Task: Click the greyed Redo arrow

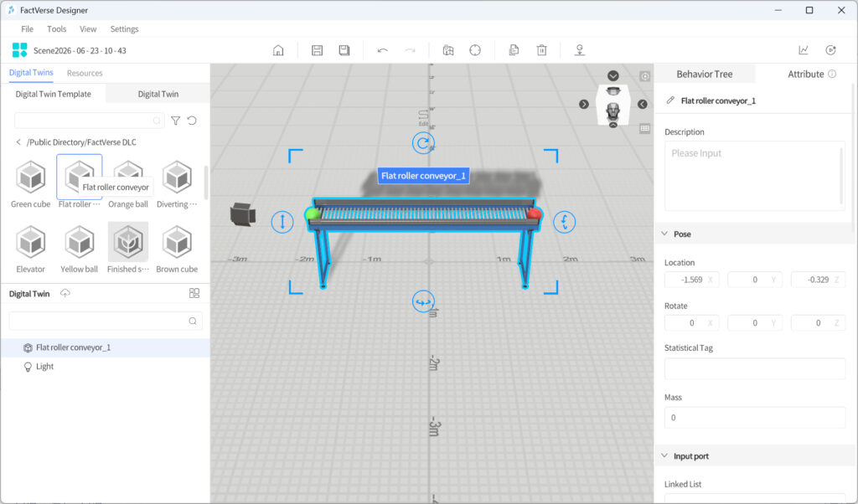Action: point(410,50)
